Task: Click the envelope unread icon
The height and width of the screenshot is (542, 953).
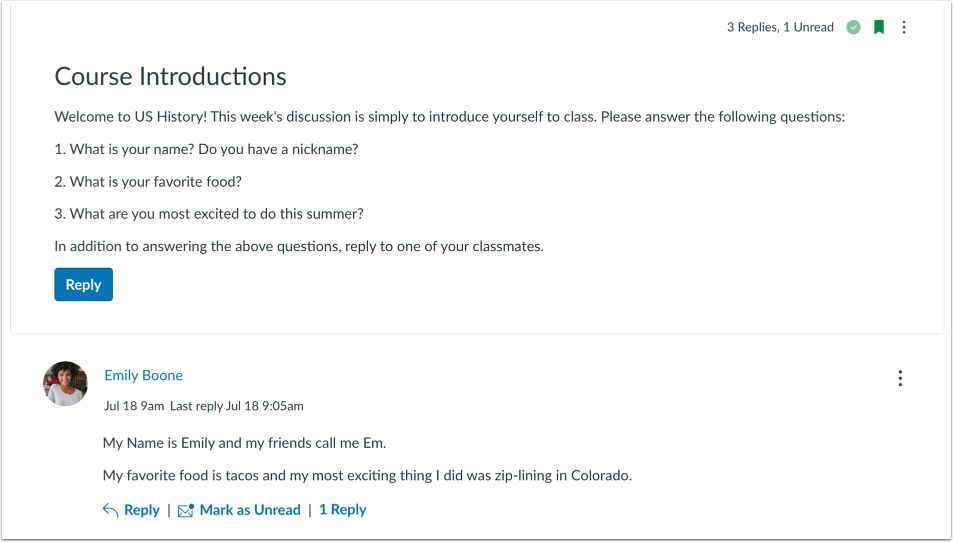Action: tap(186, 510)
